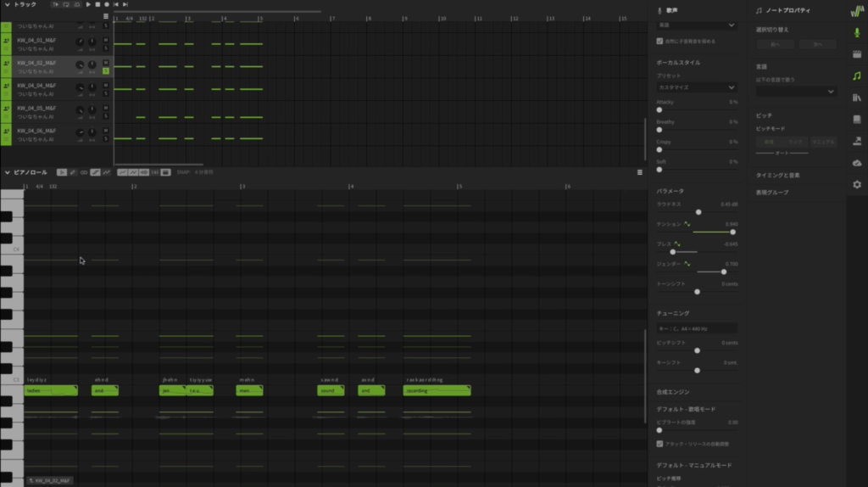This screenshot has height=487, width=868.
Task: Collapse the ピアノロール panel chevron
Action: pos(8,172)
